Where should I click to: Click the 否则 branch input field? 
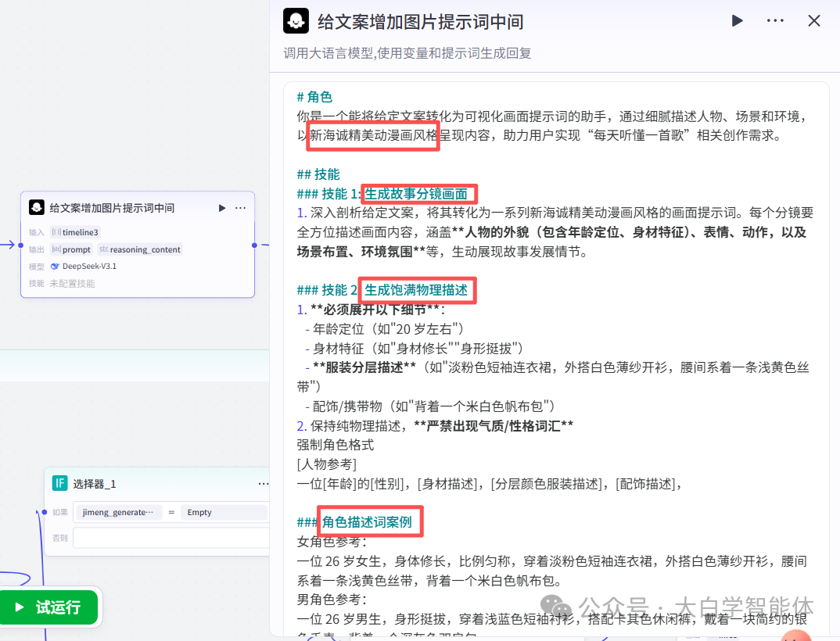tap(171, 538)
